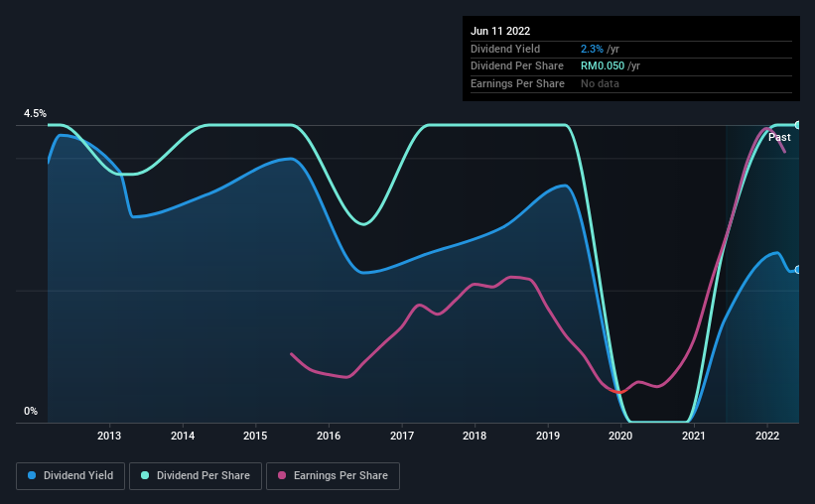Viewport: 815px width, 504px height.
Task: Toggle the Dividend Yield legend button
Action: click(70, 476)
